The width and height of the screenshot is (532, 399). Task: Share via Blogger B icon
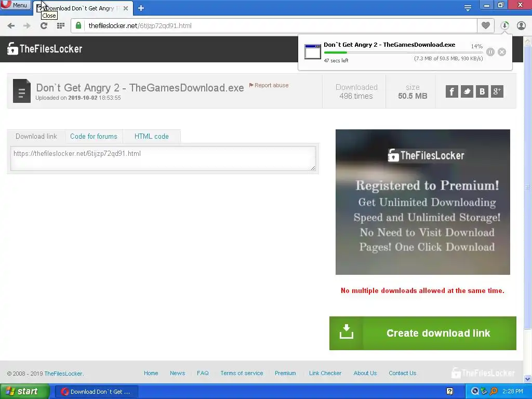coord(482,91)
